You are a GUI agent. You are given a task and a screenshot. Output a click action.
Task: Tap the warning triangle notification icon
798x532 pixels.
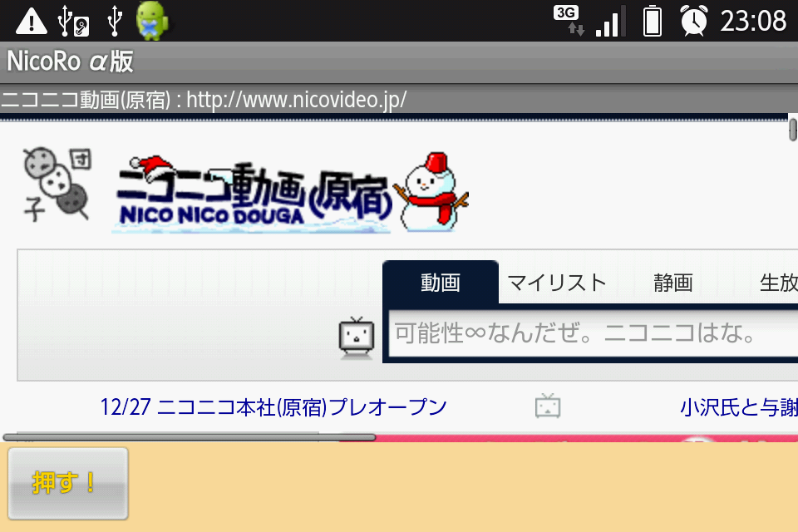tap(32, 22)
